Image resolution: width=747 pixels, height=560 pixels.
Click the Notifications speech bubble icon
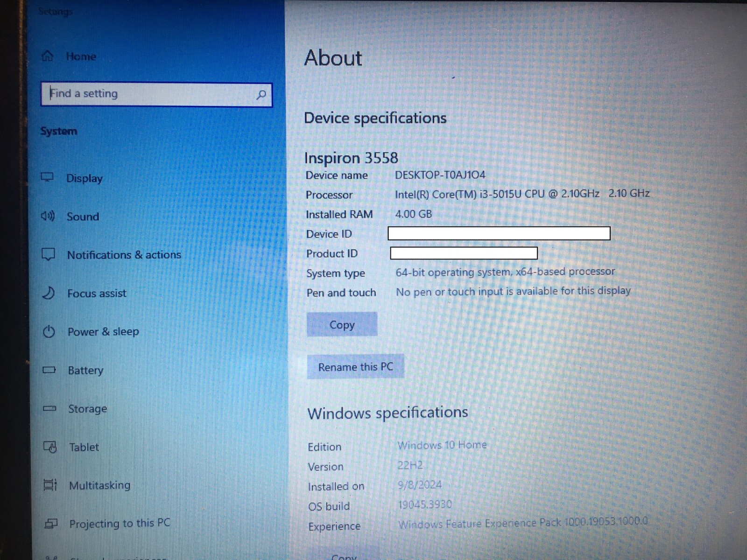[49, 254]
